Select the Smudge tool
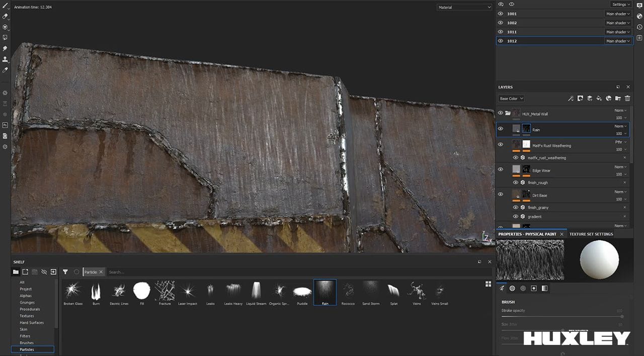644x356 pixels. (5, 49)
